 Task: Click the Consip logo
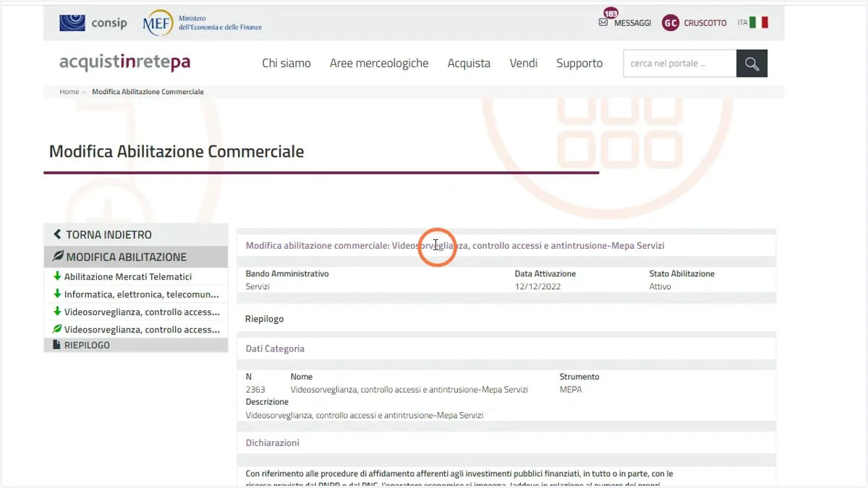[x=93, y=22]
